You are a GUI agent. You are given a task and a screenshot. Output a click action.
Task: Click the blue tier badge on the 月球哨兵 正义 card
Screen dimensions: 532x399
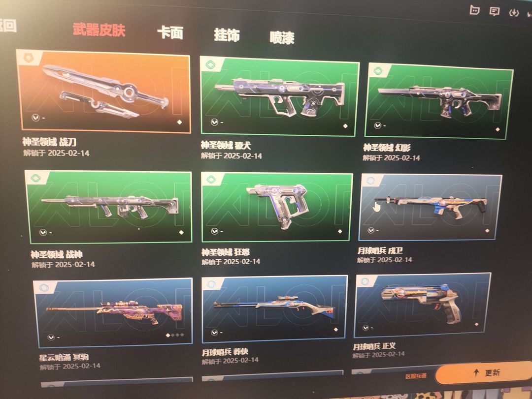point(365,281)
